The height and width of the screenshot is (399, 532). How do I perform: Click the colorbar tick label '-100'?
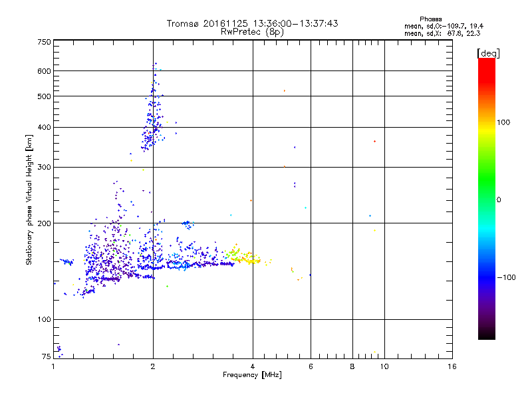506,277
